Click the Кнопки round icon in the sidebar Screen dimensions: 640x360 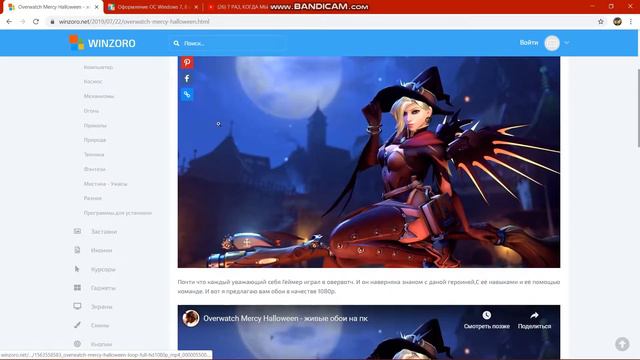(78, 344)
